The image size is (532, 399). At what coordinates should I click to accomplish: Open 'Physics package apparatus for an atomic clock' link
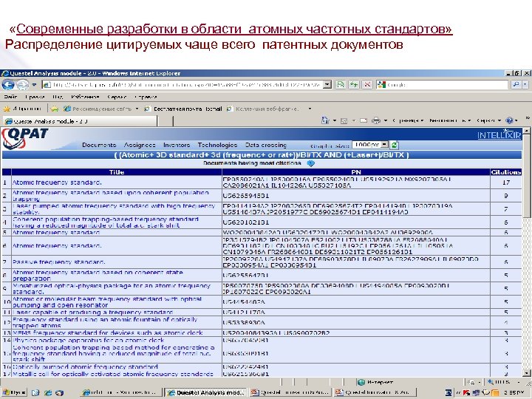(x=88, y=340)
